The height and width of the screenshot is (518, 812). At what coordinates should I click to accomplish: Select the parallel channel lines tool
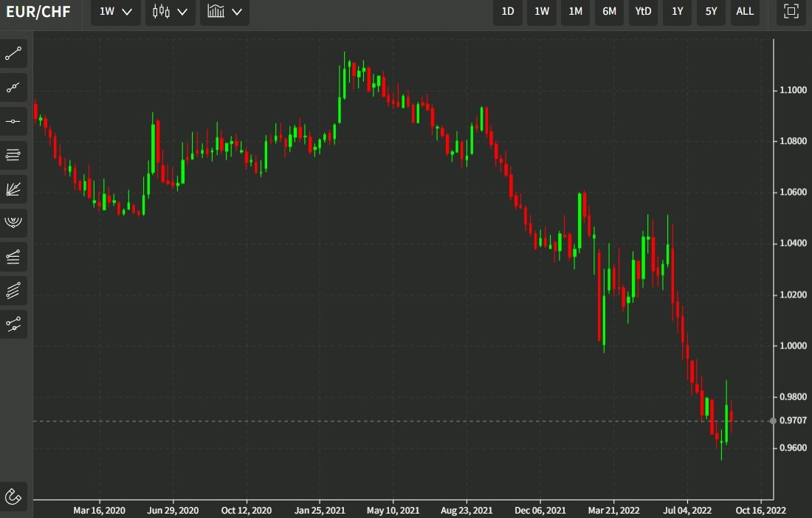click(x=13, y=290)
